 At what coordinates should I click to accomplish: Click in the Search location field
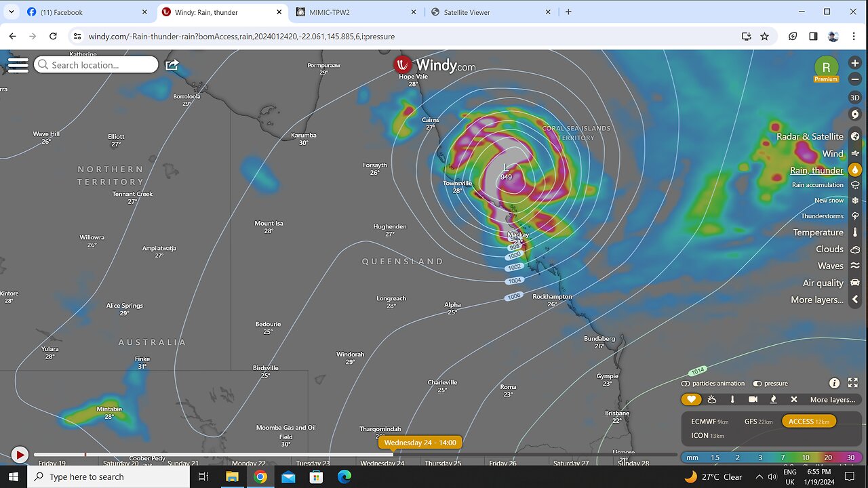[96, 65]
